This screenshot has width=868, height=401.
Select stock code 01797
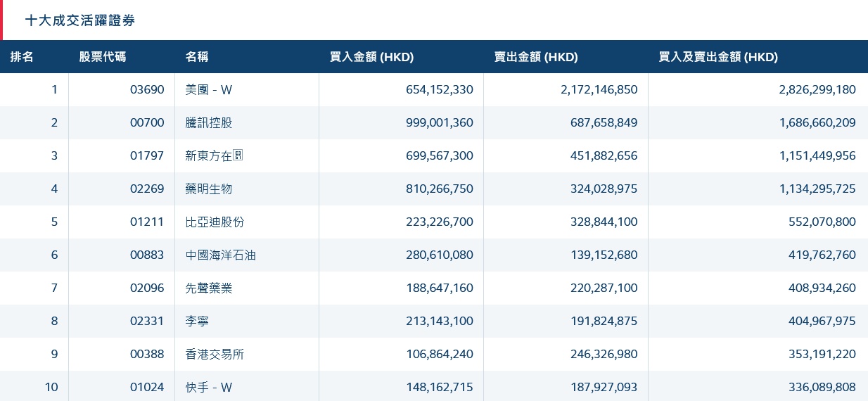(x=147, y=155)
